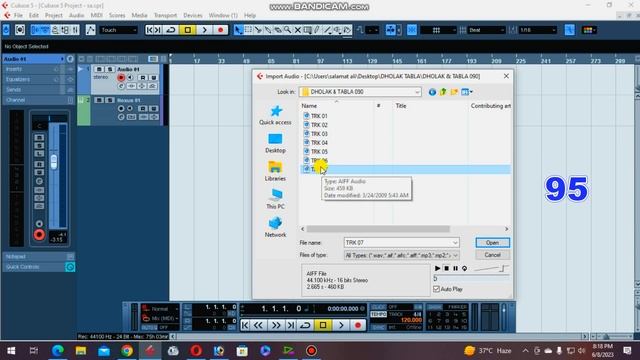Toggle TEMPO track in transport panel
Screen dimensions: 640x360
coord(378,314)
